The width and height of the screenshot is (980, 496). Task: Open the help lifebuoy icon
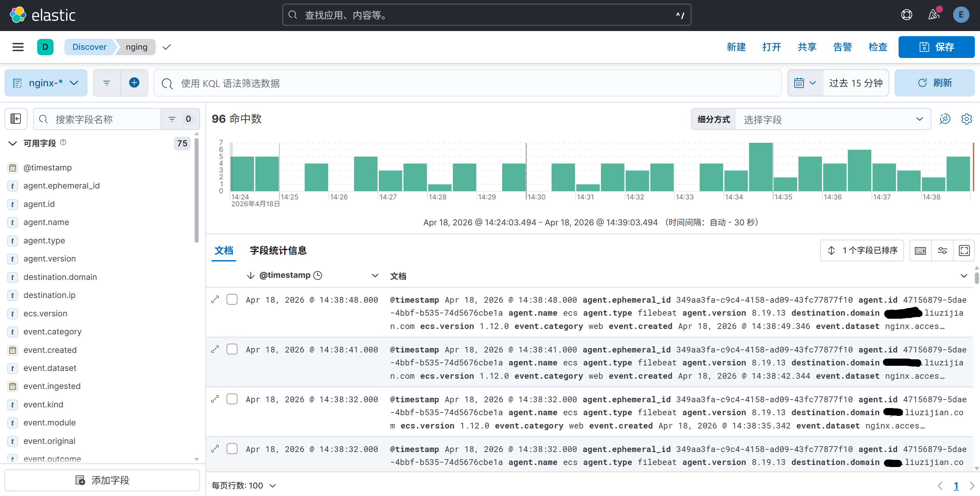907,15
